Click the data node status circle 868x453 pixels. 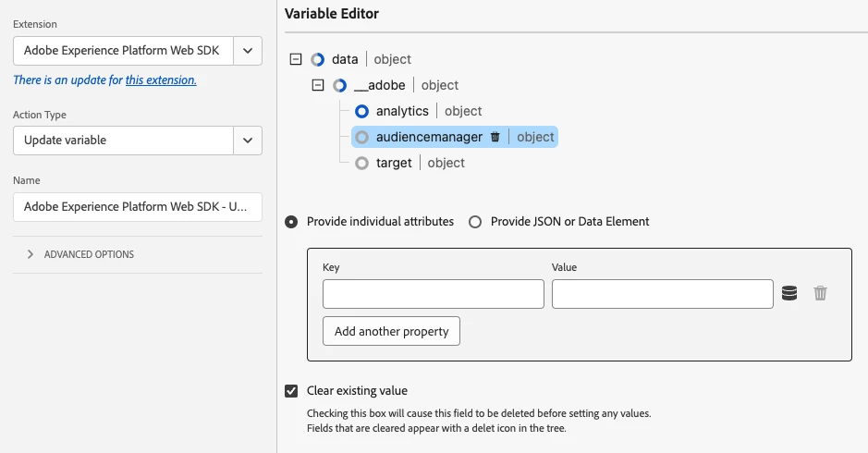317,59
